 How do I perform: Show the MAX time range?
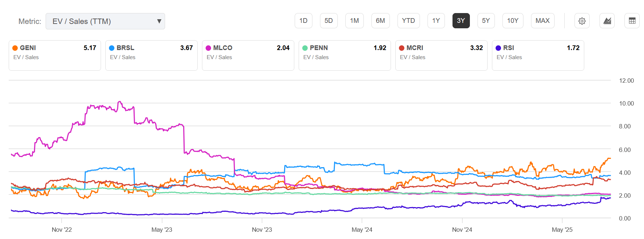pos(542,21)
